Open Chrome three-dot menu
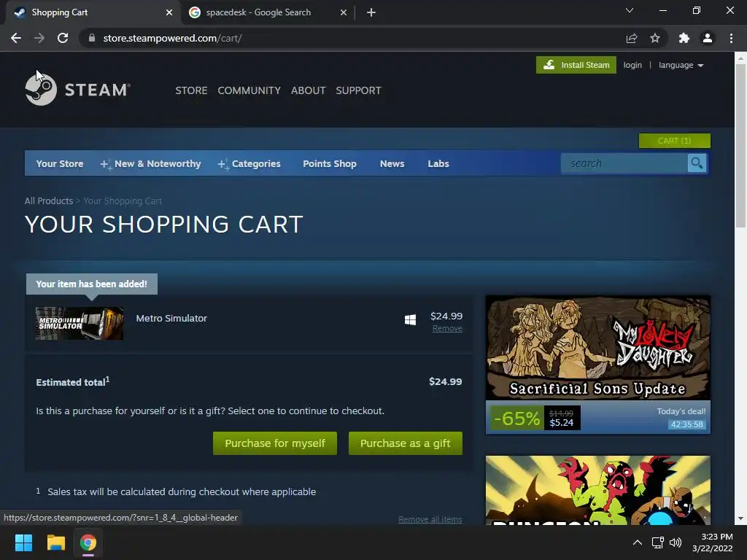The image size is (747, 560). (x=731, y=38)
